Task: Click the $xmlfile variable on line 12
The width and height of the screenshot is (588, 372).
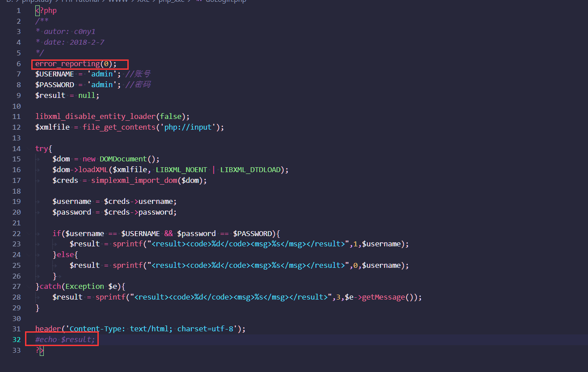Action: 53,127
